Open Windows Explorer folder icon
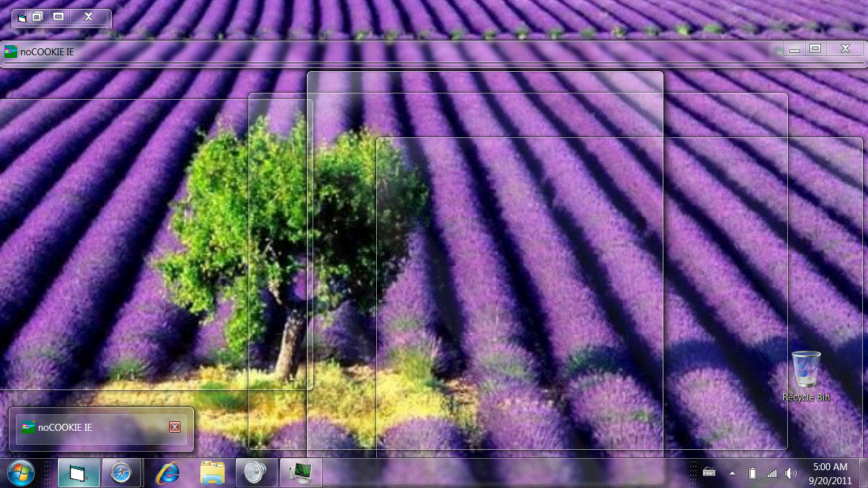 (x=212, y=473)
